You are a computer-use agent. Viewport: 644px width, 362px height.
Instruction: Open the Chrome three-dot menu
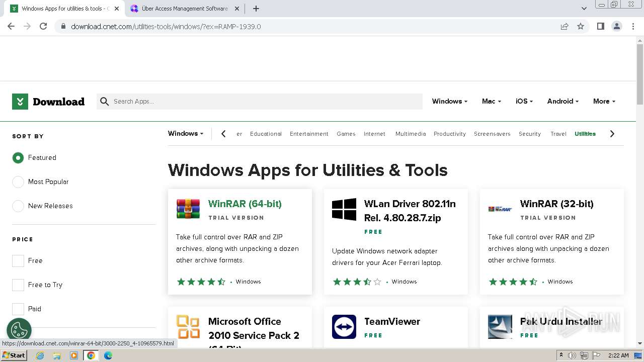click(x=633, y=26)
